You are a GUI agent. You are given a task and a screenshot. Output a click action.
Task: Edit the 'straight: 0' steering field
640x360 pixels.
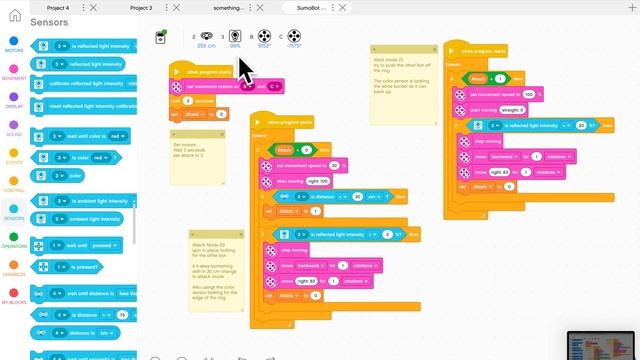512,110
